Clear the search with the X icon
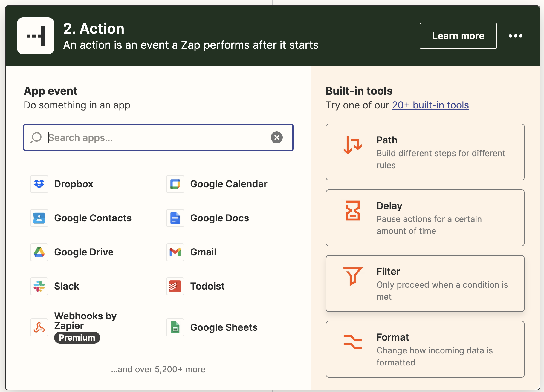The width and height of the screenshot is (544, 392). (x=277, y=137)
